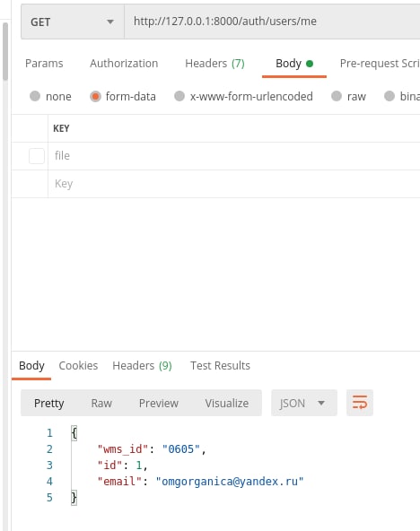Click the "wms_id" key in response
The width and height of the screenshot is (420, 531).
123,449
